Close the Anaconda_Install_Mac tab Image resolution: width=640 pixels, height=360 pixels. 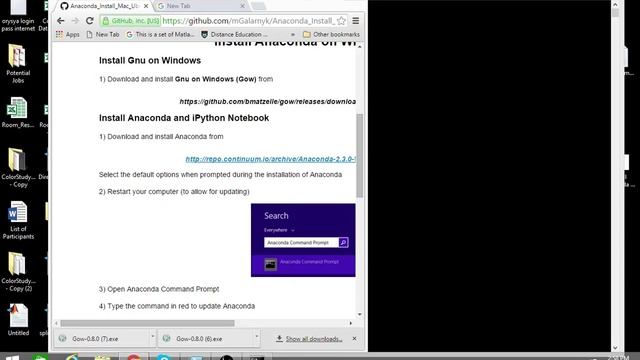tap(146, 6)
